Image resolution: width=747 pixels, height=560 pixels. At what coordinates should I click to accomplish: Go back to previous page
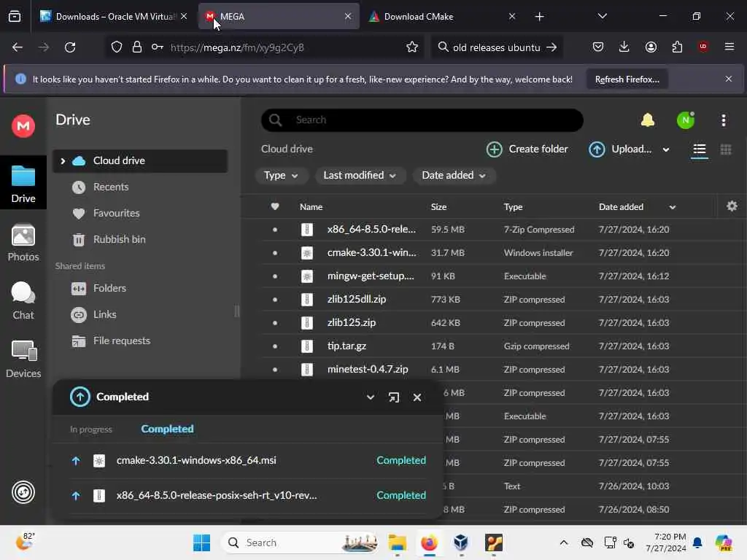[x=18, y=47]
